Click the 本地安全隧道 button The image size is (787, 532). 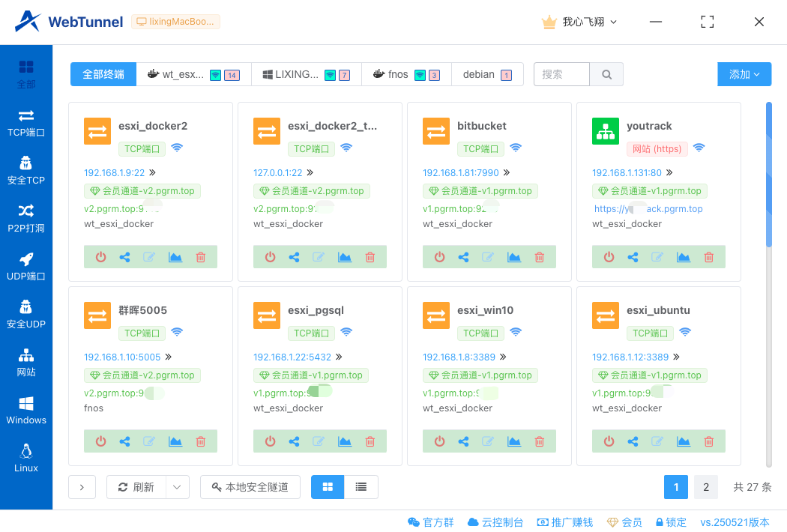pos(250,487)
